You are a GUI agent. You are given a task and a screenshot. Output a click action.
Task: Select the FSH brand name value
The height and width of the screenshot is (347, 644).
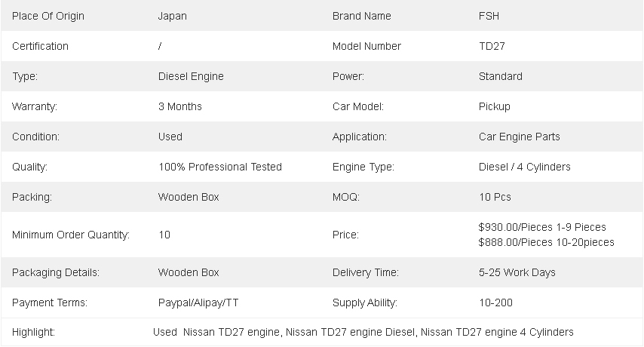489,16
